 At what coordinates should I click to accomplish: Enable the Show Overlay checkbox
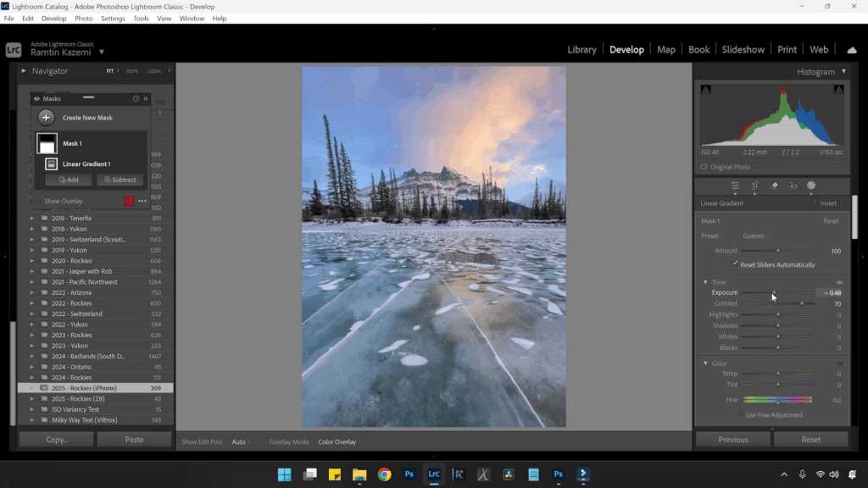(x=38, y=201)
